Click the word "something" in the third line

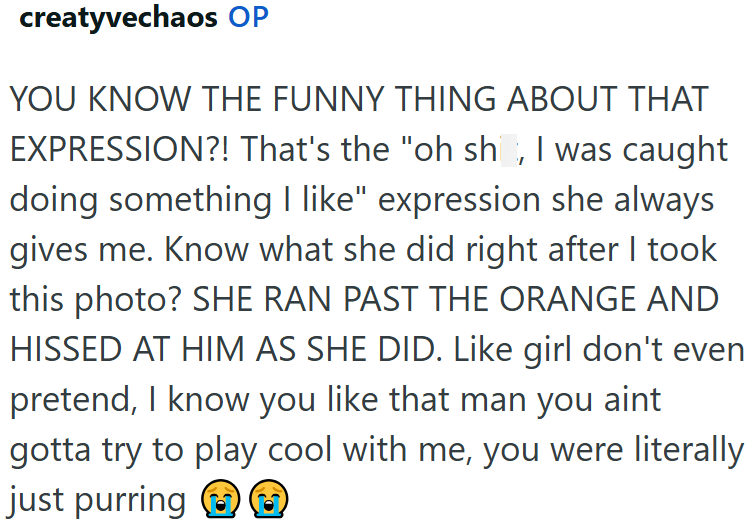(190, 201)
